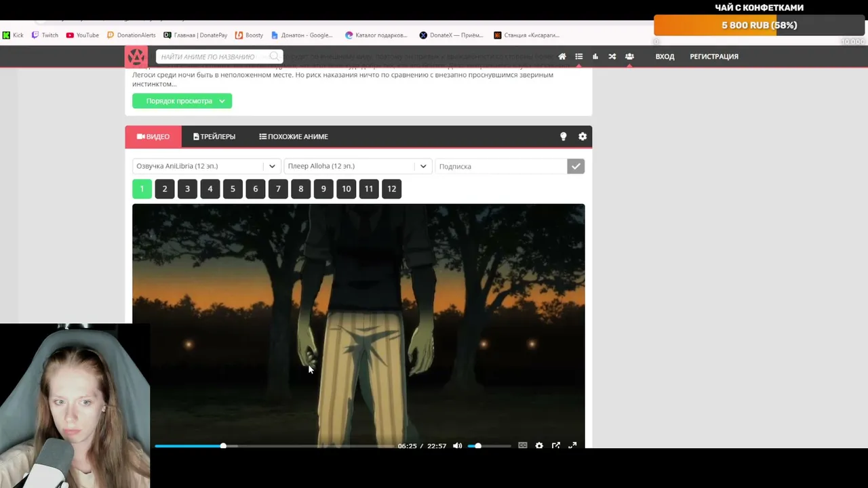Open the bar chart rating icon
The image size is (868, 488).
click(595, 56)
